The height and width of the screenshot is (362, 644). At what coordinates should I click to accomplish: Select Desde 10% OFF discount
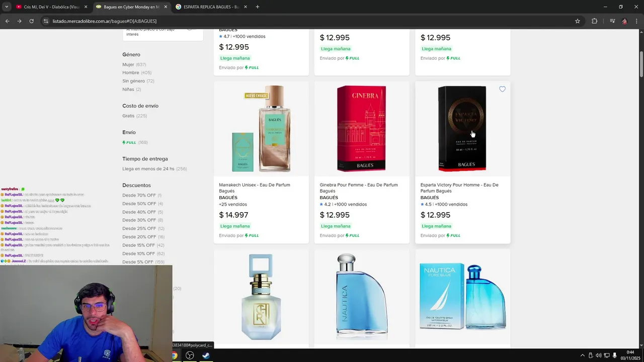pyautogui.click(x=143, y=253)
